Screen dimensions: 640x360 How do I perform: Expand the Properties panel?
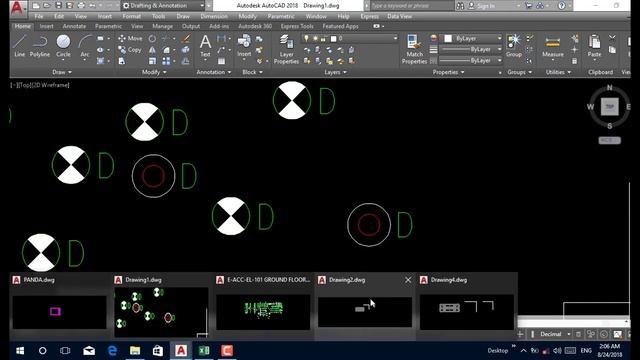point(448,72)
